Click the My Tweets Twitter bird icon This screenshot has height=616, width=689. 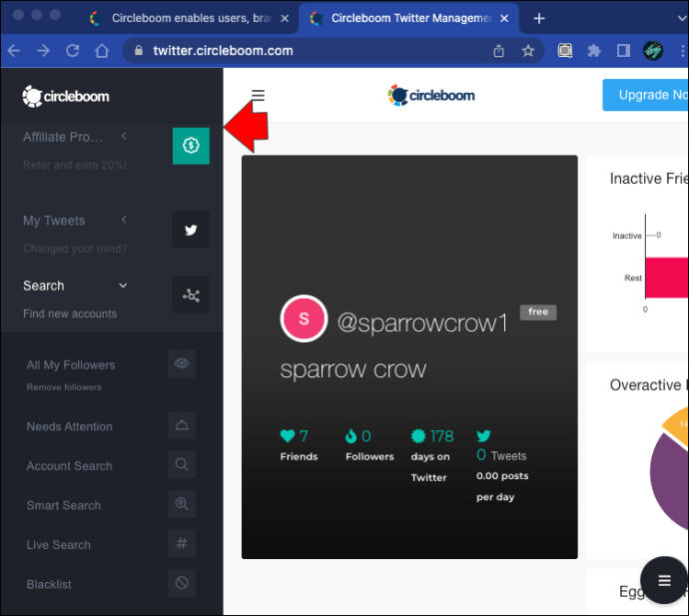click(191, 230)
